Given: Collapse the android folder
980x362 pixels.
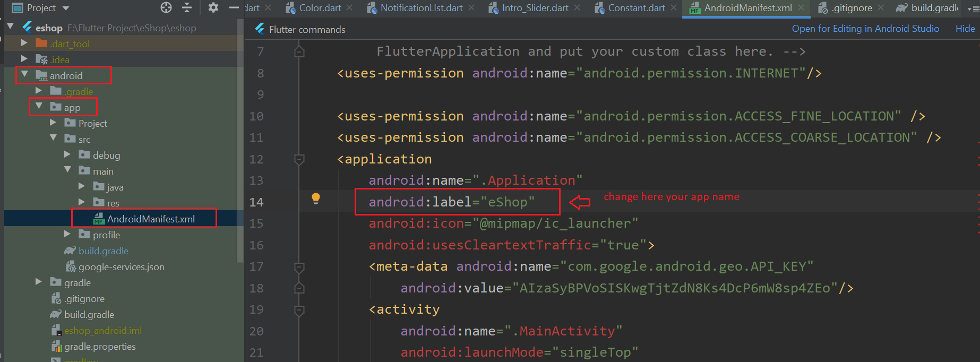Looking at the screenshot, I should [24, 75].
